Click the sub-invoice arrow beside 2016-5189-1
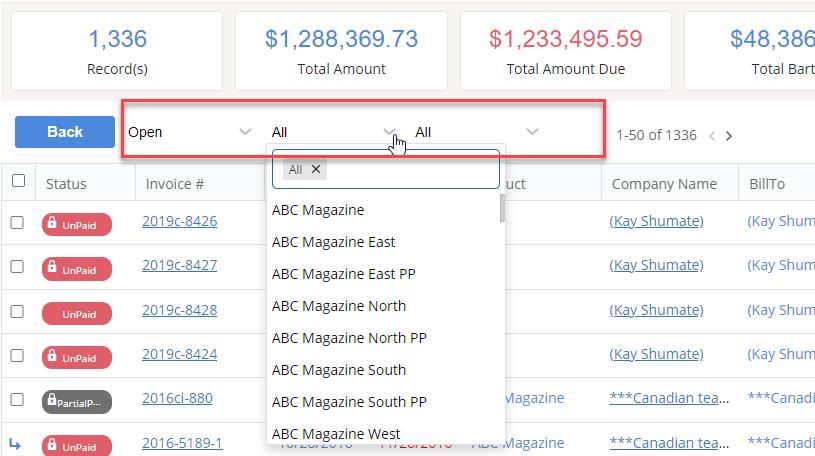Image resolution: width=815 pixels, height=456 pixels. pos(15,444)
